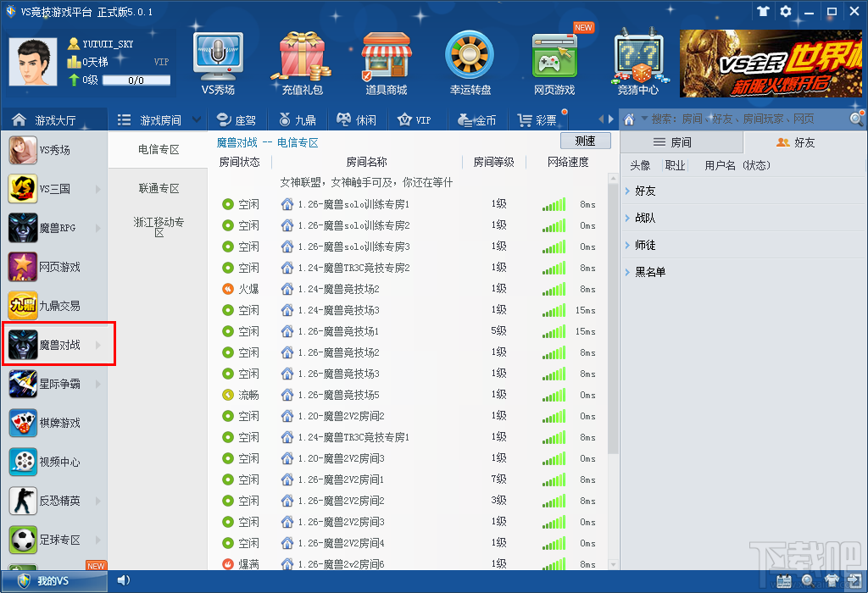Sort by the 网络速度 column header
Screen dimensions: 868x593
tap(568, 162)
